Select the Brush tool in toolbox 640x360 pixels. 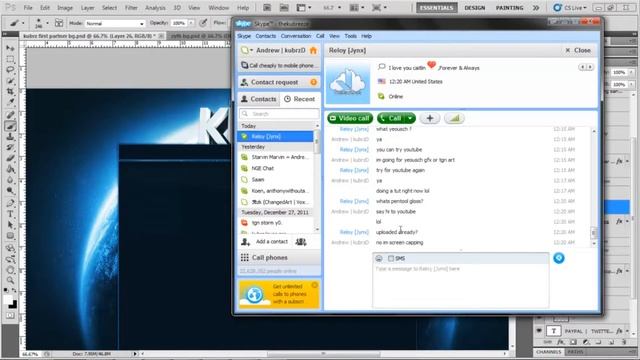[10, 126]
